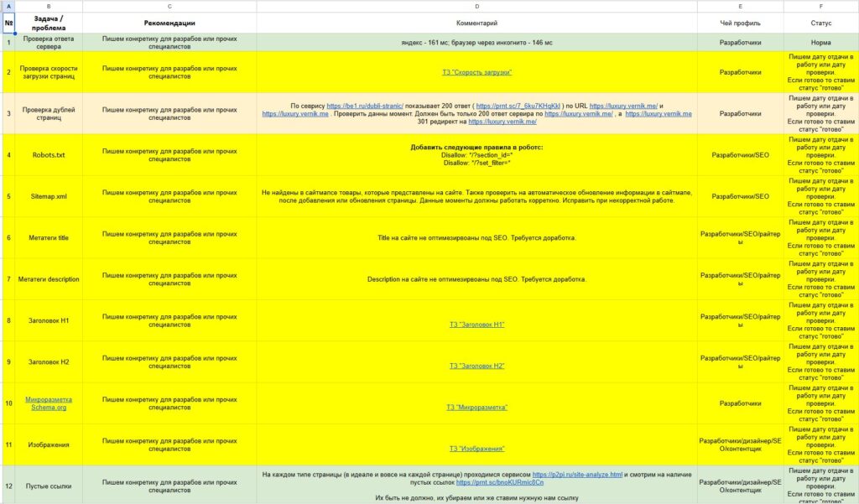Select the "Заголовок H2" task cell
This screenshot has height=504, width=859.
point(49,362)
